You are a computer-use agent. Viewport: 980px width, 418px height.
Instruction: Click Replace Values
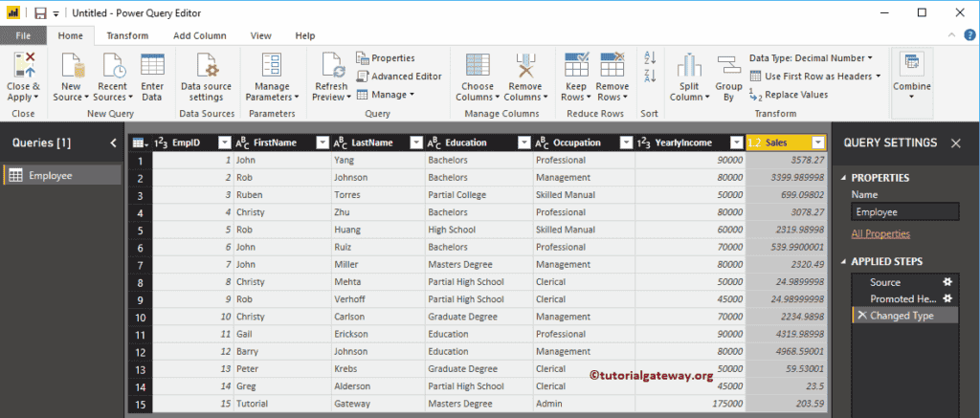789,95
